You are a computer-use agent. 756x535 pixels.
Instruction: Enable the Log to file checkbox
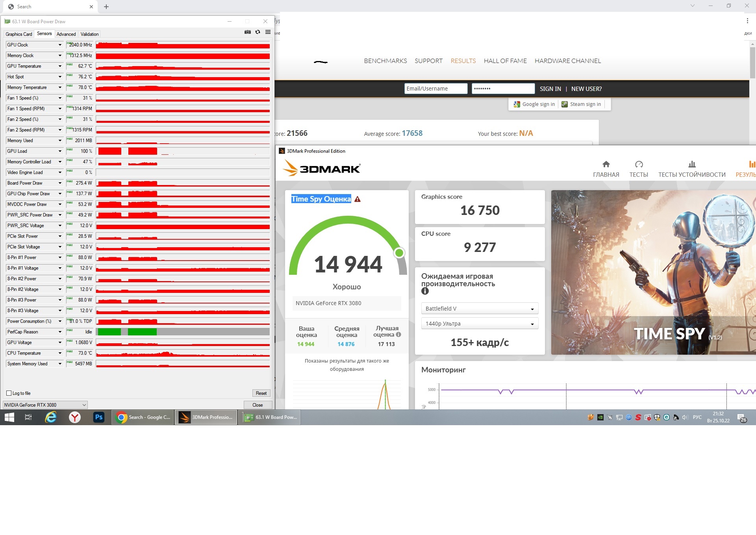click(x=9, y=393)
